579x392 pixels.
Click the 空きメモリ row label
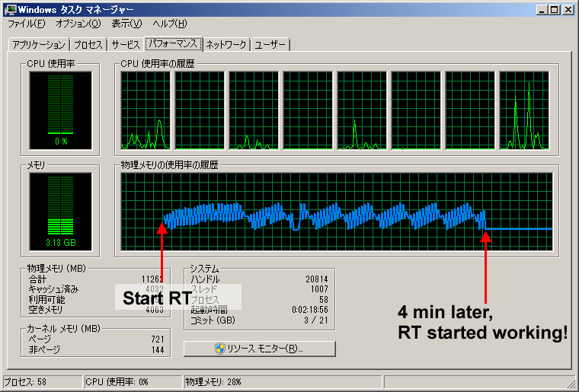(x=46, y=309)
